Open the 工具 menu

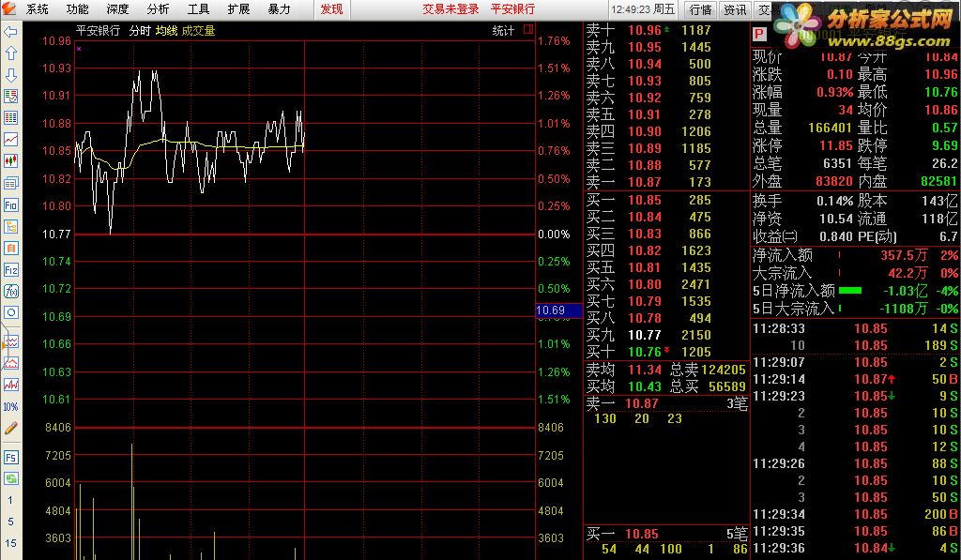click(198, 9)
